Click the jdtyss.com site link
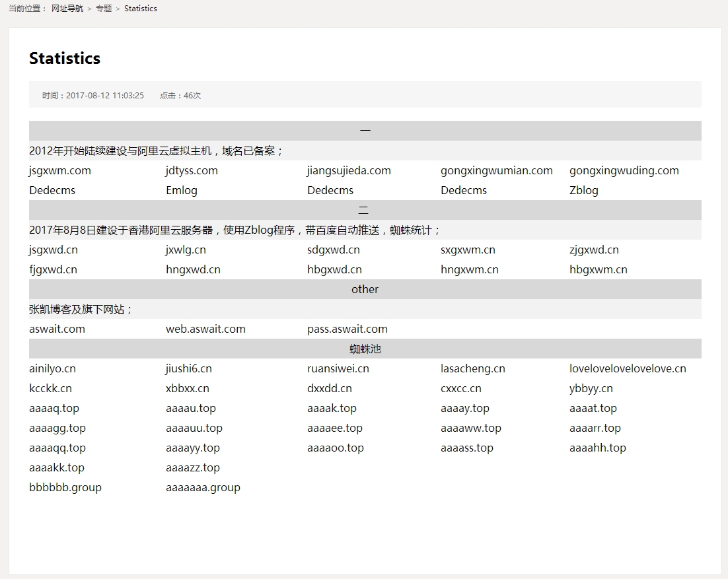This screenshot has width=728, height=579. point(192,170)
